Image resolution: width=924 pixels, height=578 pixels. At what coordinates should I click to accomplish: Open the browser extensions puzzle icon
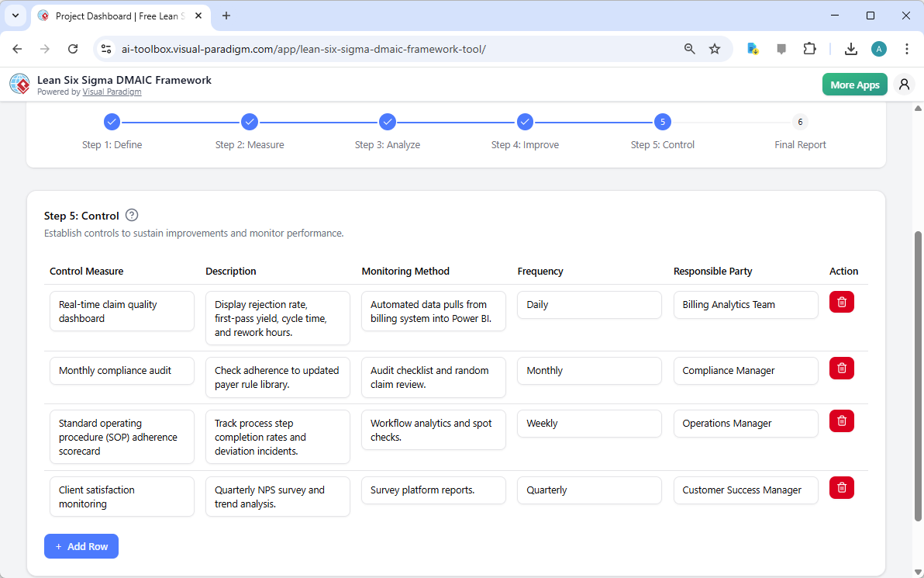click(x=809, y=48)
